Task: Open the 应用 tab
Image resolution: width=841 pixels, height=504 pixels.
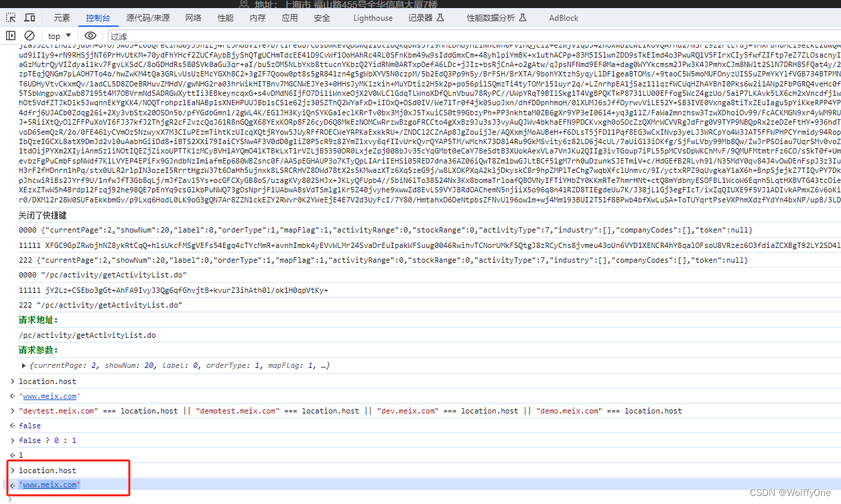Action: [x=289, y=18]
